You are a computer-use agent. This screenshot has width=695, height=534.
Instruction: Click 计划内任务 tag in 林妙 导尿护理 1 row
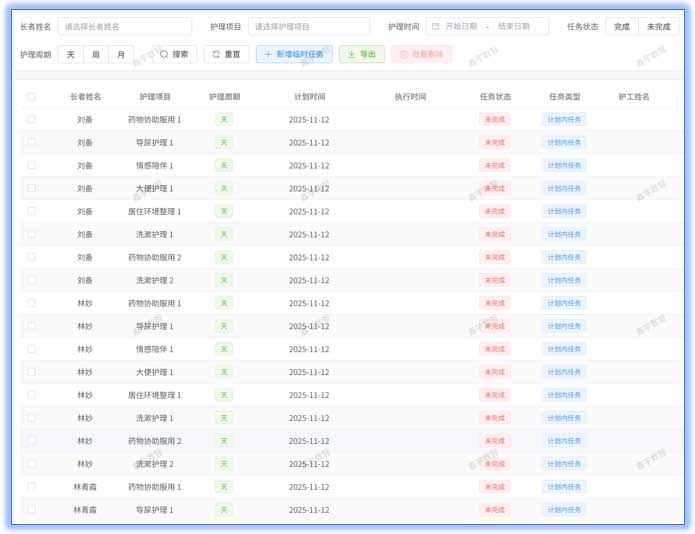coord(564,326)
